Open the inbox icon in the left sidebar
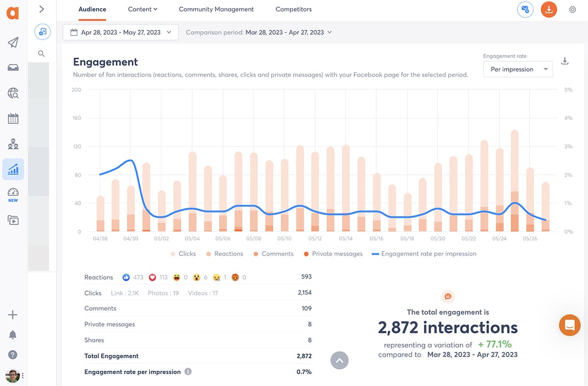Viewport: 588px width, 386px height. (13, 68)
